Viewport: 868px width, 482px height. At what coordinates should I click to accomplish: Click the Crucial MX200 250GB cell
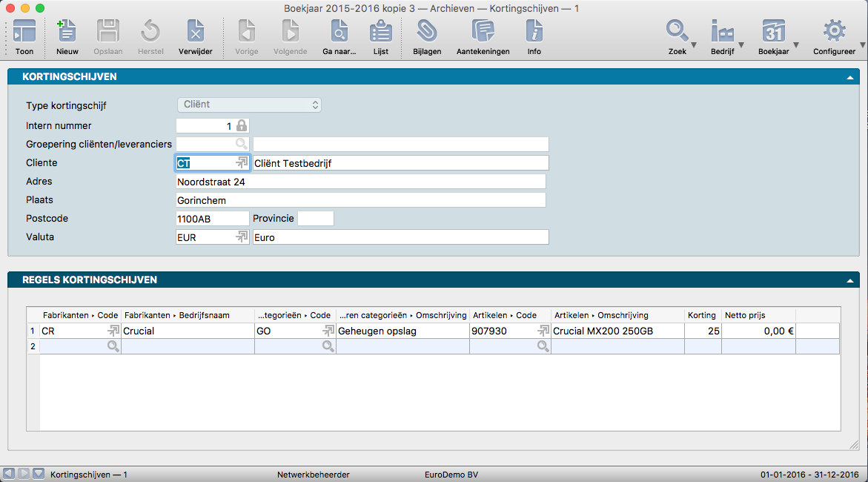point(617,331)
